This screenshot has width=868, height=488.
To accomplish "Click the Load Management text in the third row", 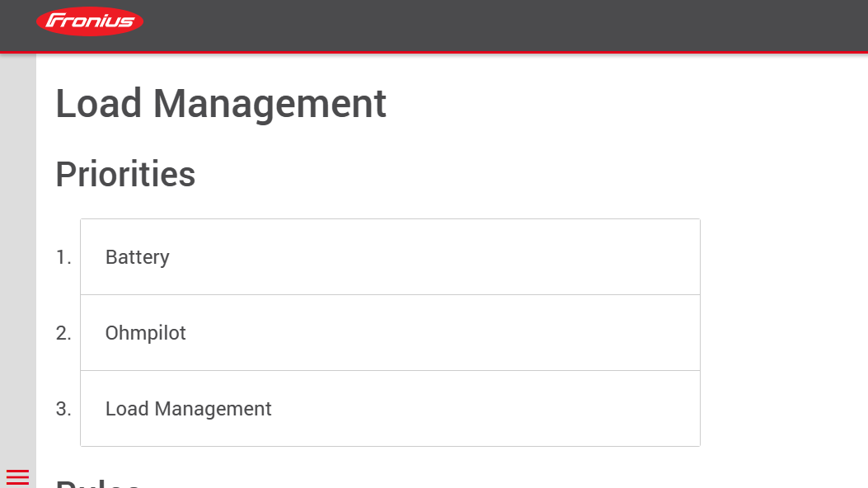I will click(x=189, y=409).
